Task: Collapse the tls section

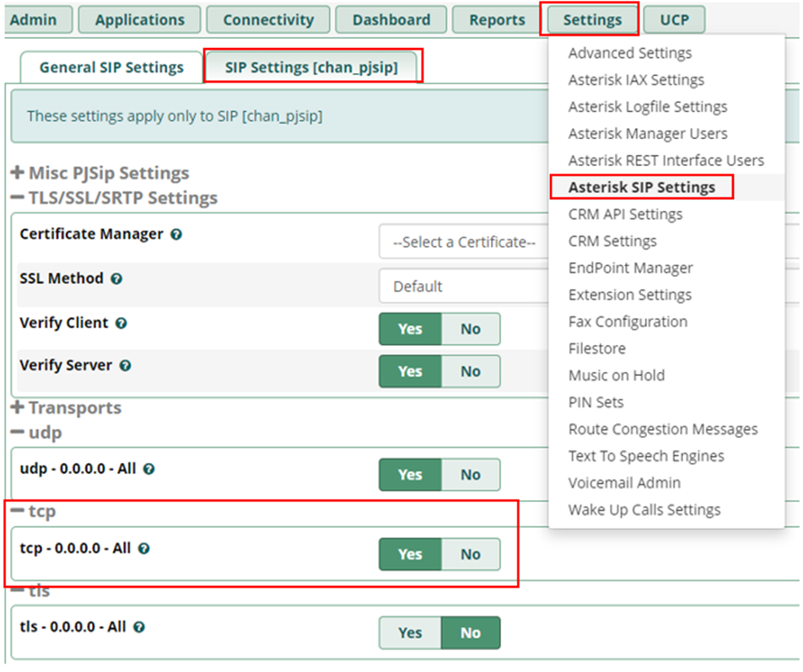Action: (x=30, y=590)
